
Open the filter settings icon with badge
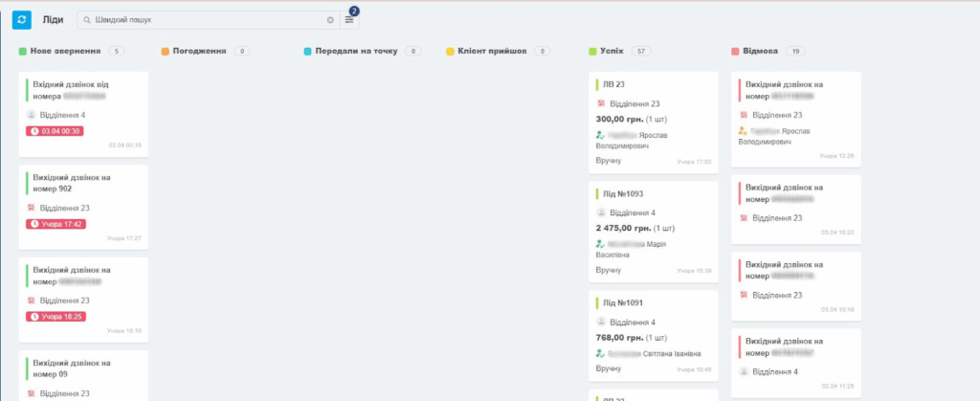pos(349,20)
